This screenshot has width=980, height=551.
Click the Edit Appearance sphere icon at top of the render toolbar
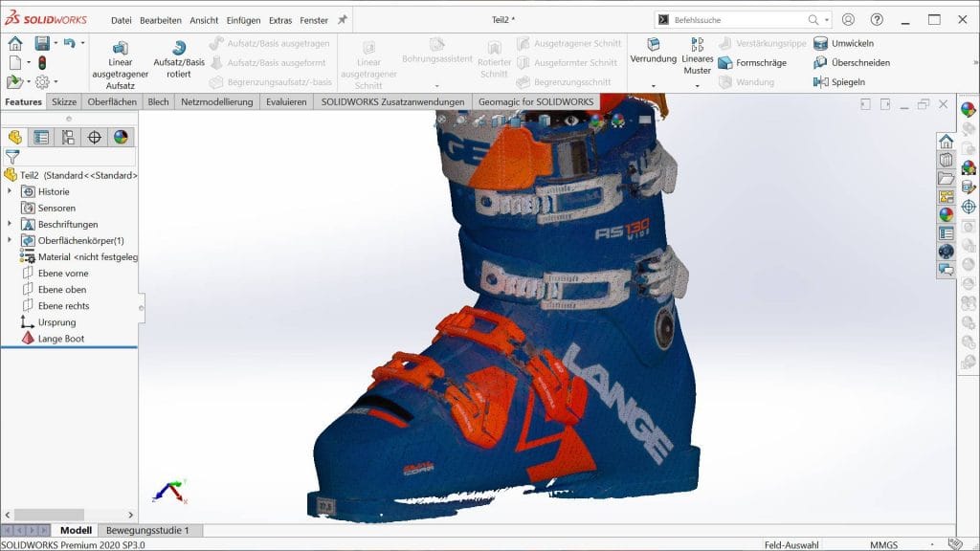[x=969, y=109]
